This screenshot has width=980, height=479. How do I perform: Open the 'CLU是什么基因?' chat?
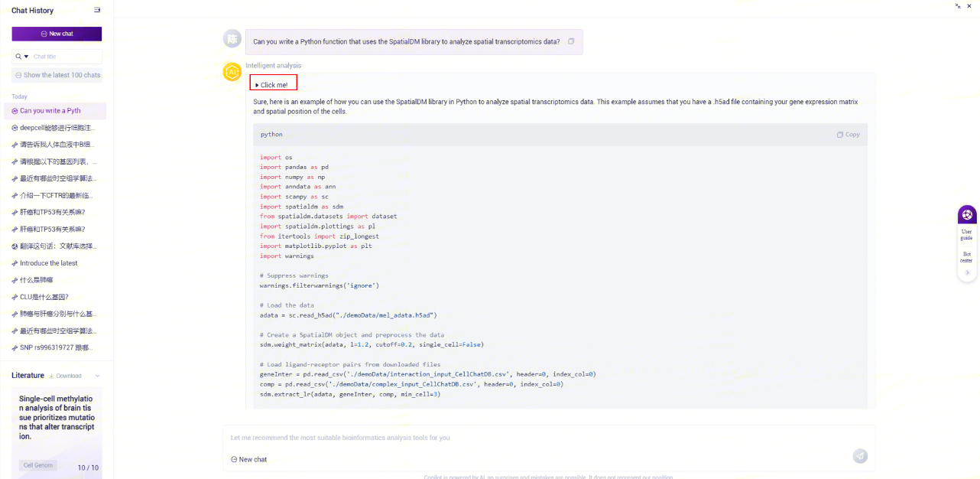tap(44, 297)
